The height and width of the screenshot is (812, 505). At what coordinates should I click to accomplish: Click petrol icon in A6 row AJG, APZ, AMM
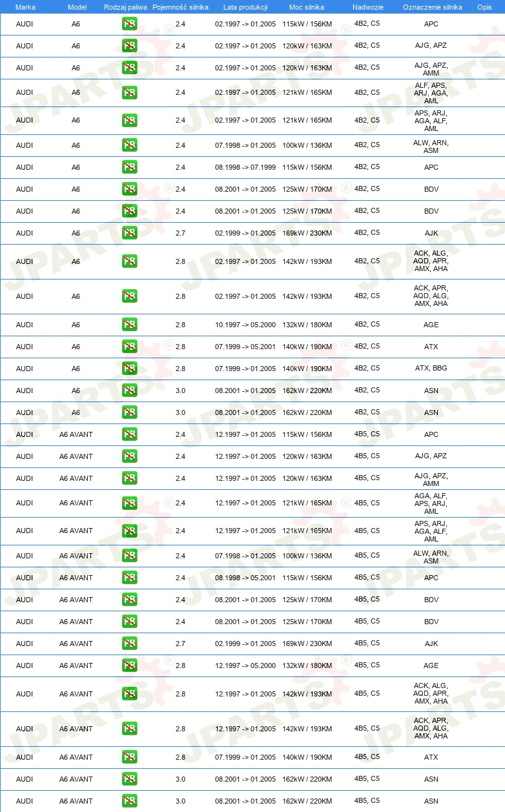(129, 68)
